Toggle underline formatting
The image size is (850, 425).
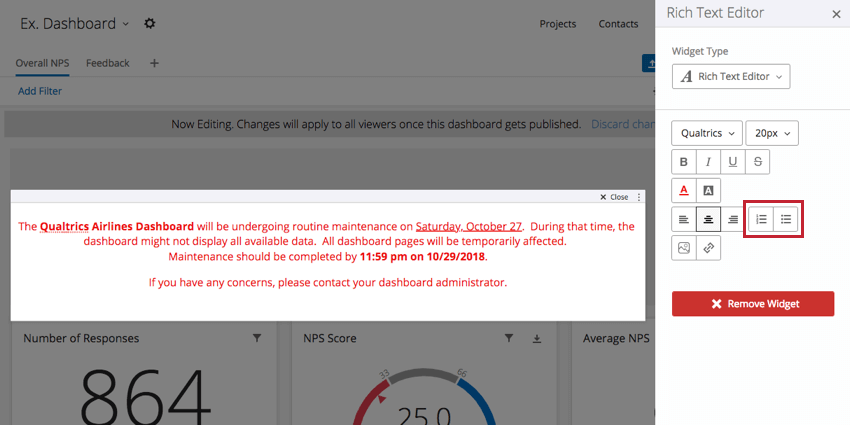pos(733,162)
